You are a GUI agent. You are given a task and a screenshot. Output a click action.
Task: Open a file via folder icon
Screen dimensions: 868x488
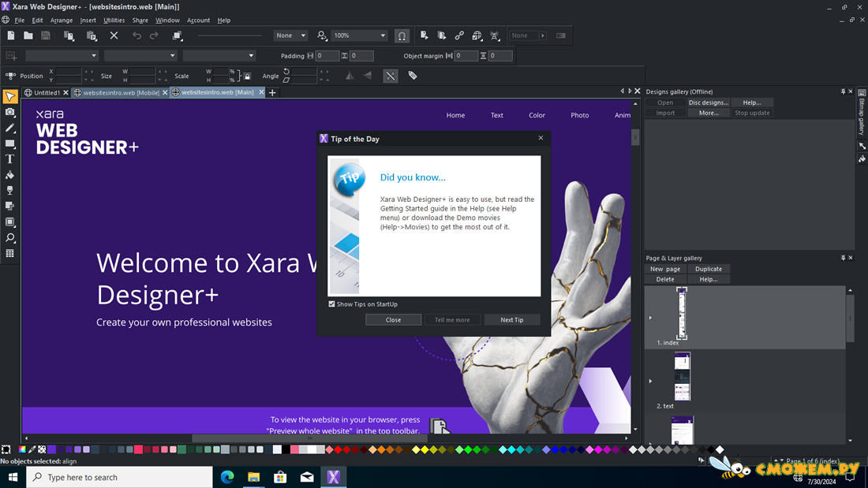[x=28, y=35]
